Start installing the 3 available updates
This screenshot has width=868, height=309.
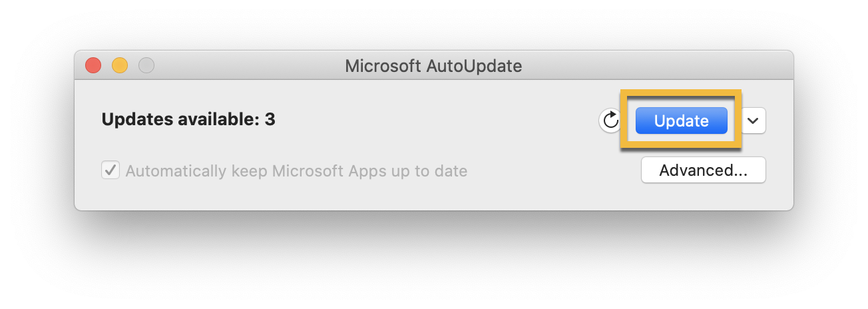681,121
